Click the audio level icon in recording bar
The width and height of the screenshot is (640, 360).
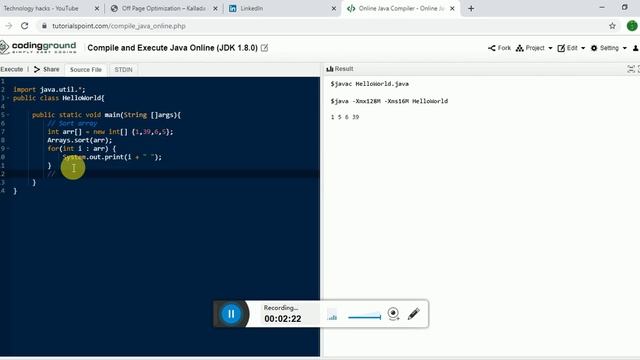pyautogui.click(x=332, y=314)
